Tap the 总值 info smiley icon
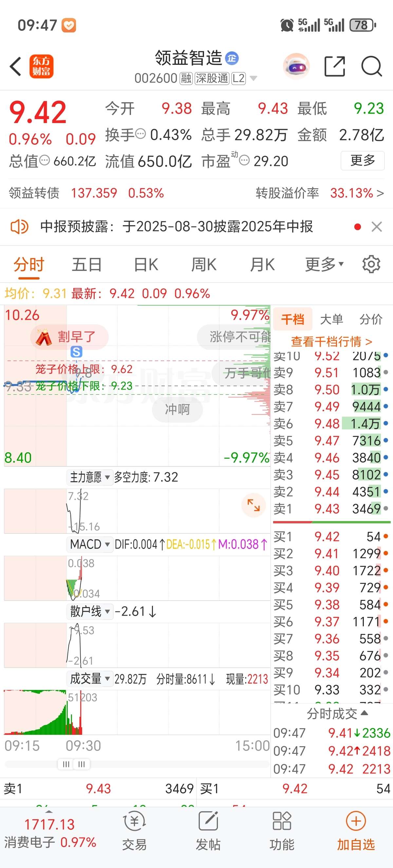 tap(45, 160)
